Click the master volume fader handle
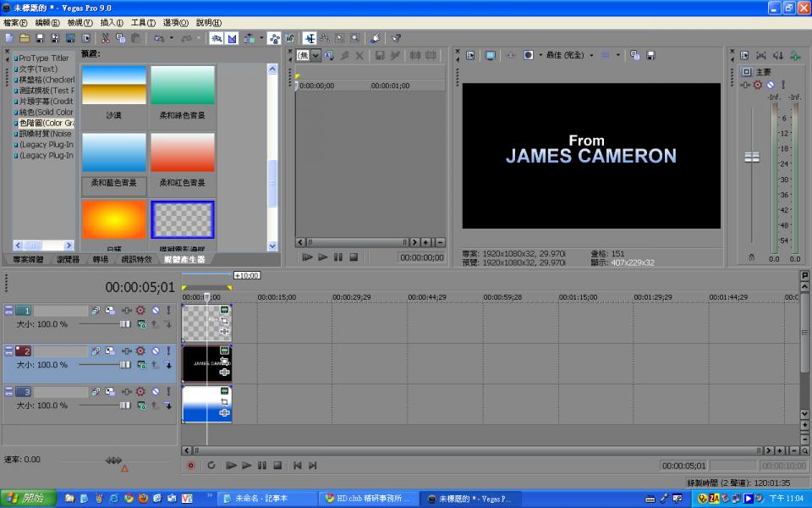The height and width of the screenshot is (508, 812). click(x=751, y=157)
